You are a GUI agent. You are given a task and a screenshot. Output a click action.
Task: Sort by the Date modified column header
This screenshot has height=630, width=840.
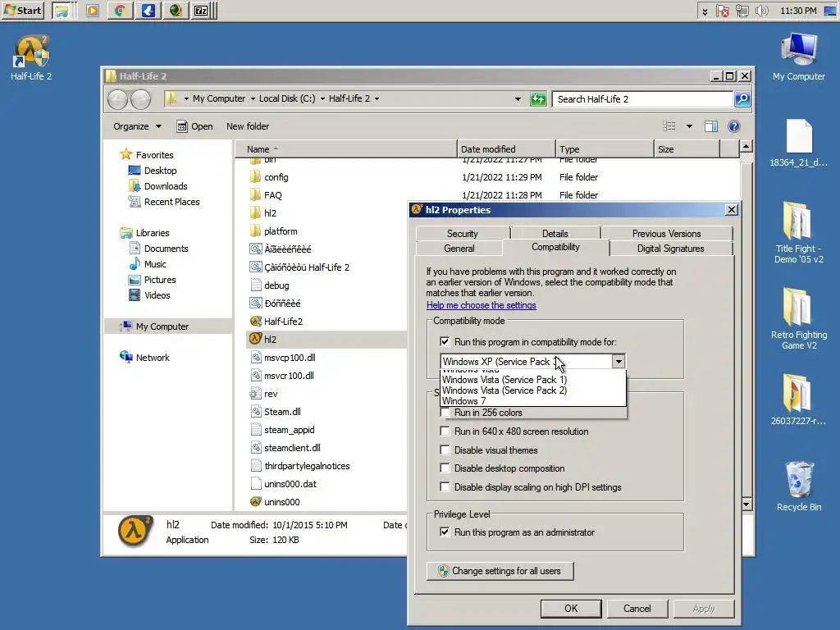click(x=506, y=149)
